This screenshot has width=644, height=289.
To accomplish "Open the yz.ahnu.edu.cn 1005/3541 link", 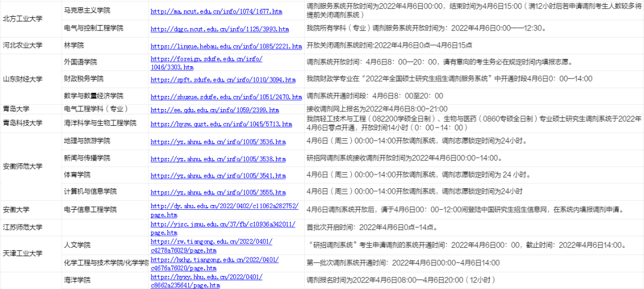I will 218,176.
